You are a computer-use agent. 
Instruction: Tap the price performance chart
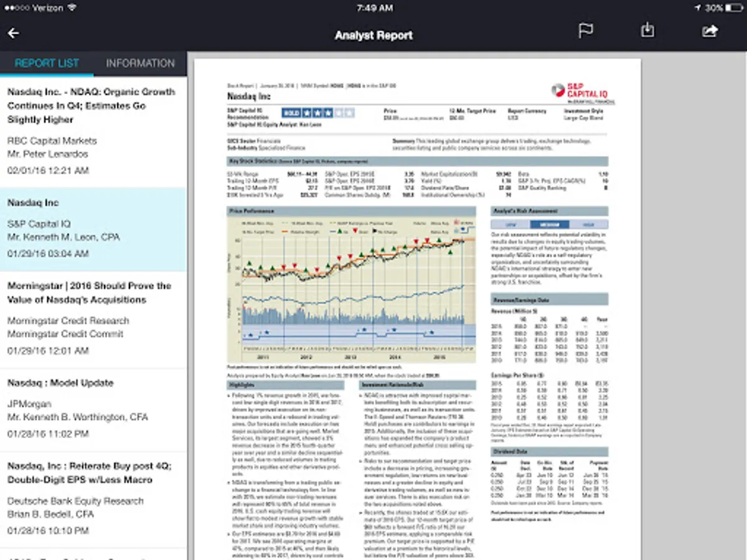pos(352,289)
